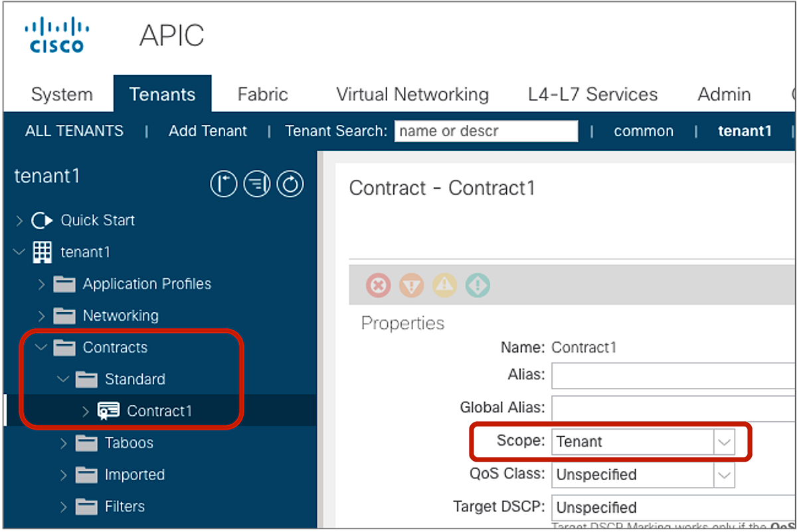
Task: Click the first round icon beside tenant1 heading
Action: 224,184
